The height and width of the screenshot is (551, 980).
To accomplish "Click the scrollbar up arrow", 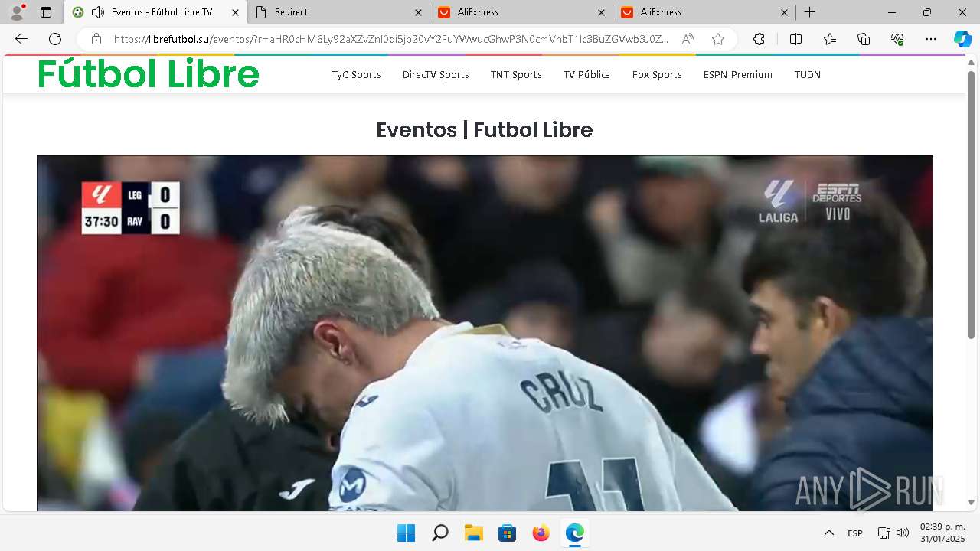I will pyautogui.click(x=971, y=63).
